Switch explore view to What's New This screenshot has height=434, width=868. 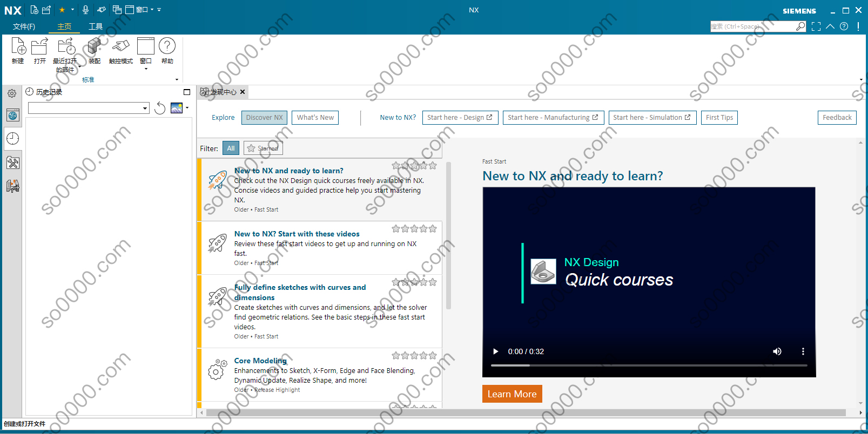(x=315, y=117)
